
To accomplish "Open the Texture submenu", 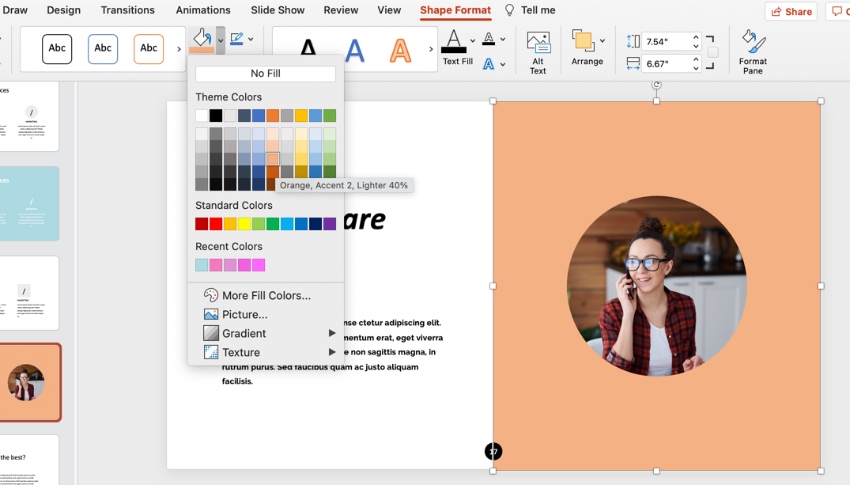I will coord(266,352).
